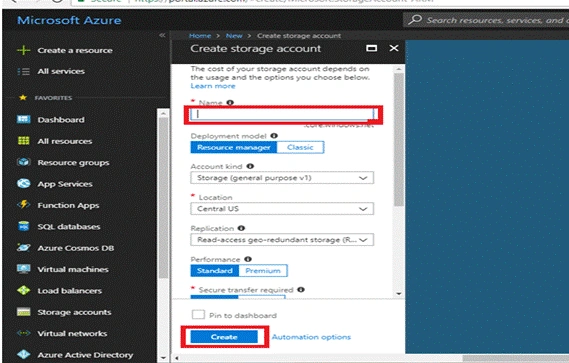Open Create a resource menu item
The image size is (569, 363).
[x=75, y=50]
